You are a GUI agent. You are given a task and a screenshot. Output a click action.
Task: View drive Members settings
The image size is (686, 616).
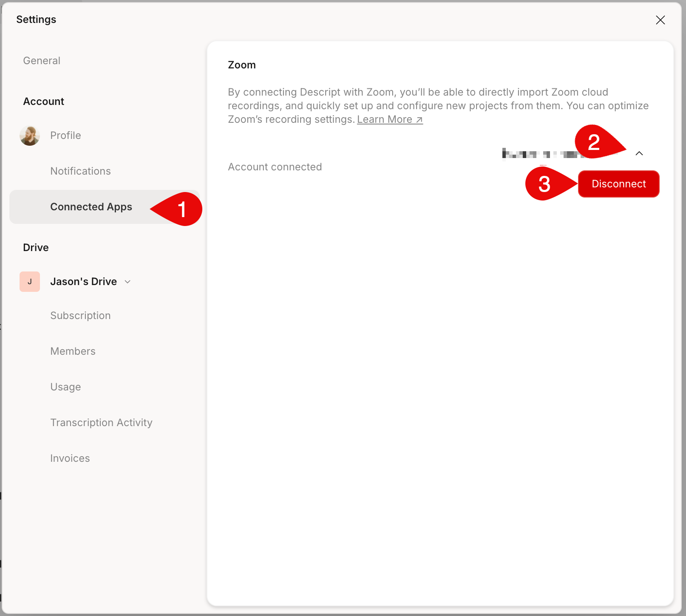(73, 351)
